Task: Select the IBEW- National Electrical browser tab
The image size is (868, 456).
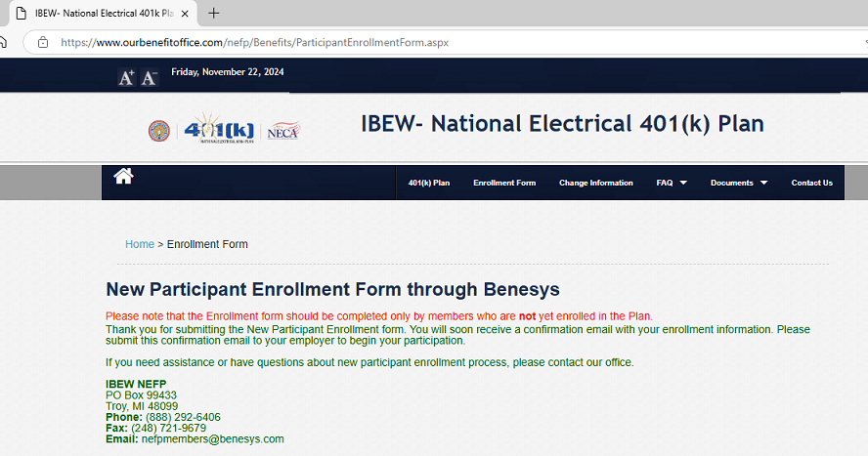Action: click(104, 14)
